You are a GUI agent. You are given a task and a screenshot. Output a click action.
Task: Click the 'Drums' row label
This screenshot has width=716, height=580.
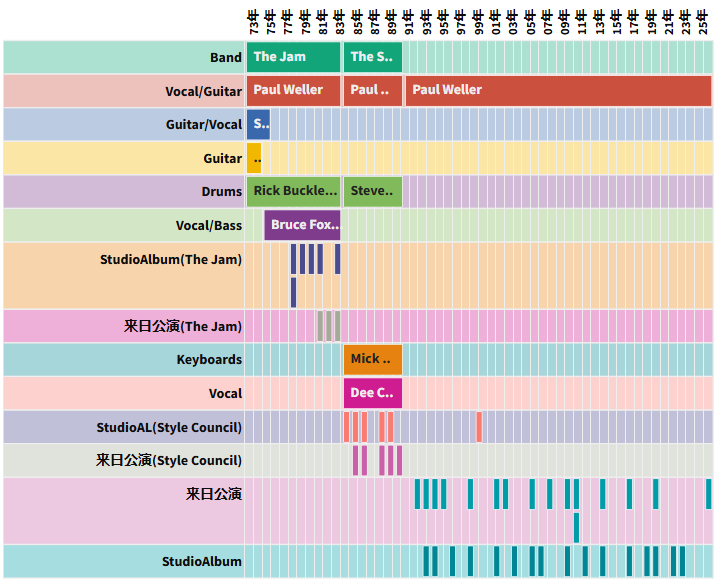222,191
